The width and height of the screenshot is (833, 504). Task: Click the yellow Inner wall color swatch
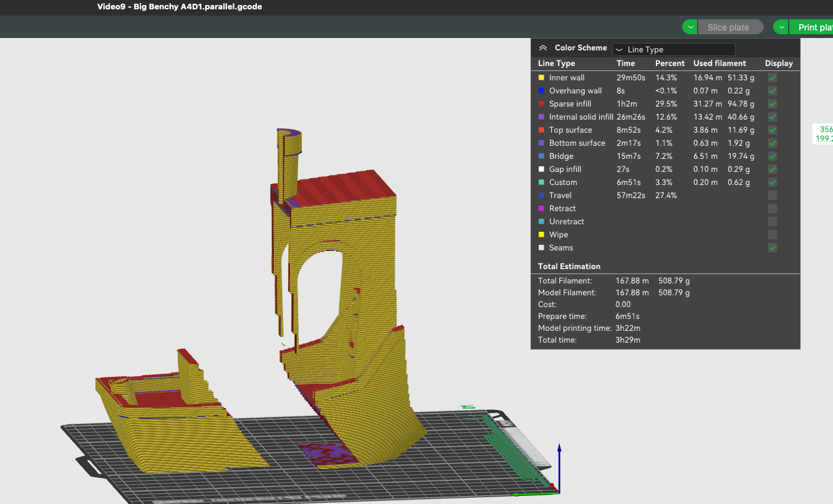(x=541, y=78)
